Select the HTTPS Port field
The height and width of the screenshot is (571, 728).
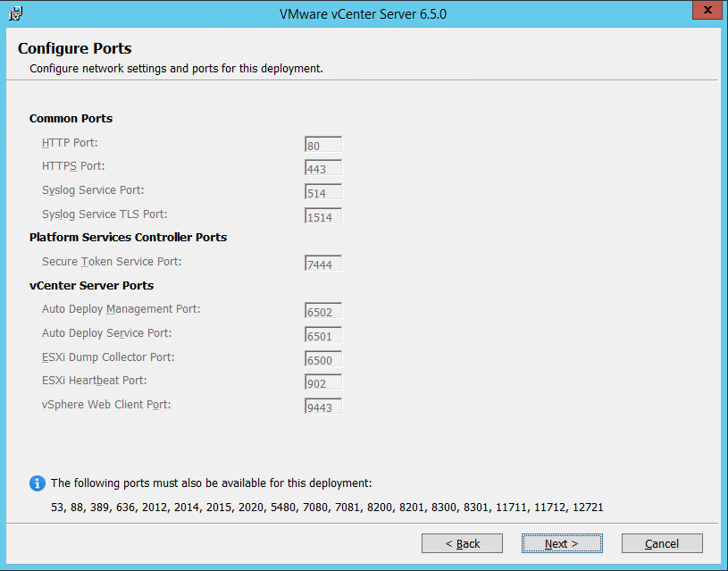click(x=323, y=168)
